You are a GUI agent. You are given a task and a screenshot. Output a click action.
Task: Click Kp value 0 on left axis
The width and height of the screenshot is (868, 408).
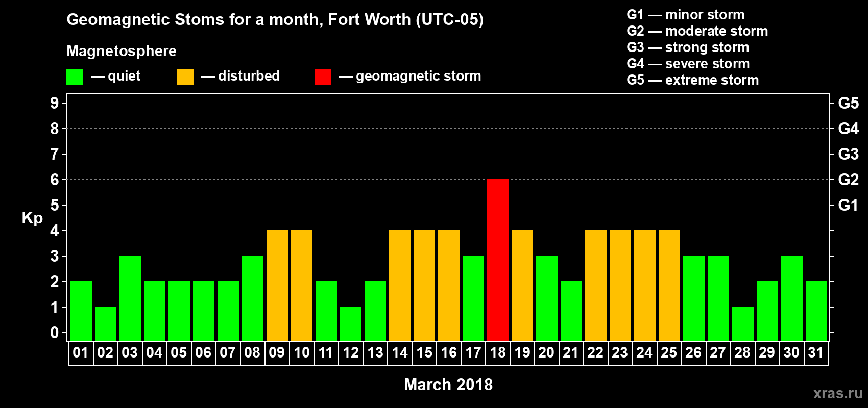pyautogui.click(x=55, y=333)
